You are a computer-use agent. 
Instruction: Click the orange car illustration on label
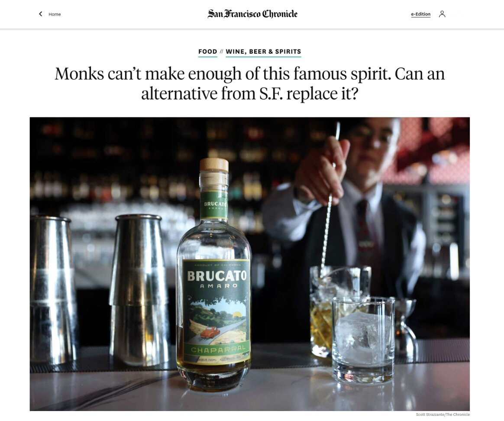point(210,332)
